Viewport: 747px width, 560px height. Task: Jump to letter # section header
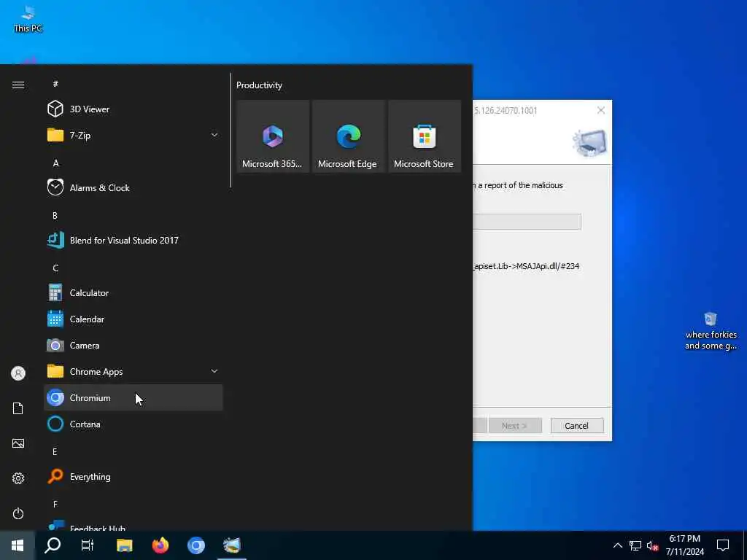pyautogui.click(x=55, y=84)
